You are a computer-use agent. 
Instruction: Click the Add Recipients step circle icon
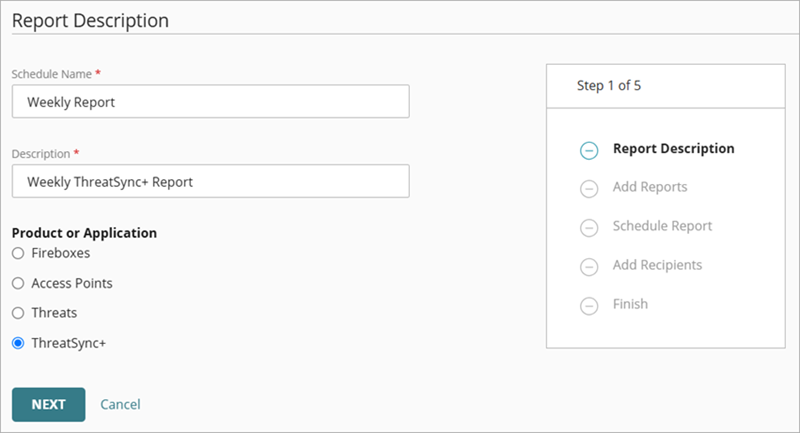[589, 266]
